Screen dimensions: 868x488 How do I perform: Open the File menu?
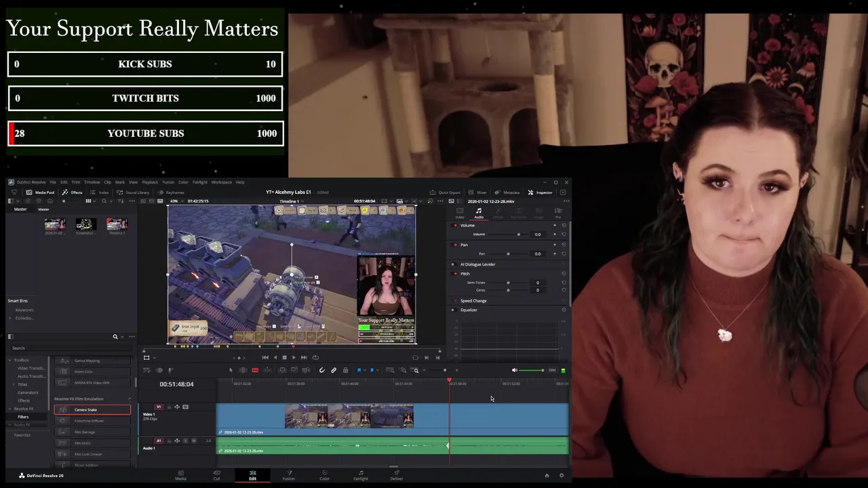point(53,182)
